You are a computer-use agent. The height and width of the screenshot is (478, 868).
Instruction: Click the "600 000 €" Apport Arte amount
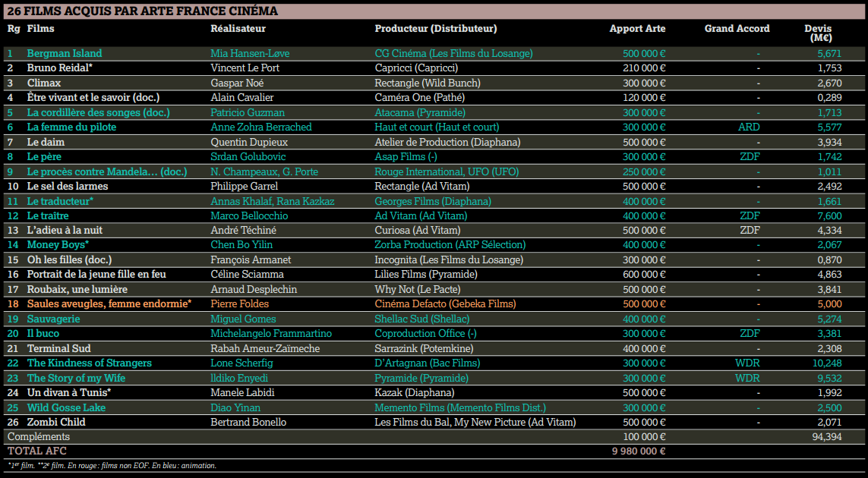(644, 275)
